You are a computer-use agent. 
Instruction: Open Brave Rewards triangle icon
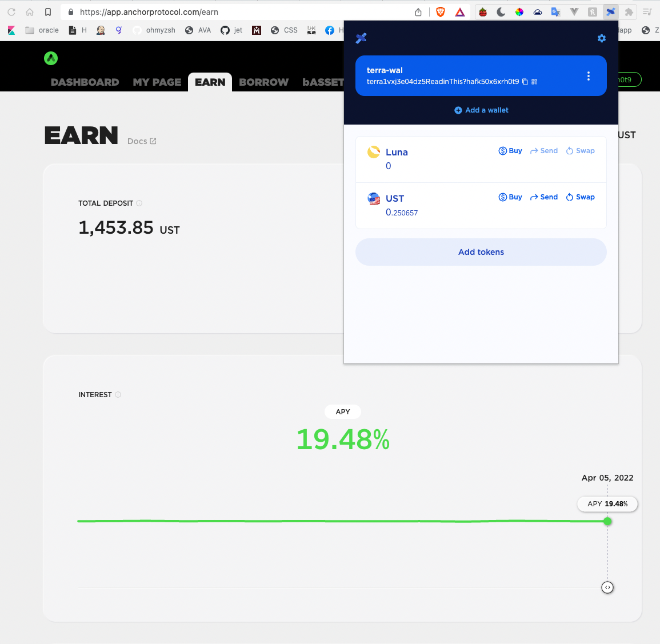pos(459,12)
